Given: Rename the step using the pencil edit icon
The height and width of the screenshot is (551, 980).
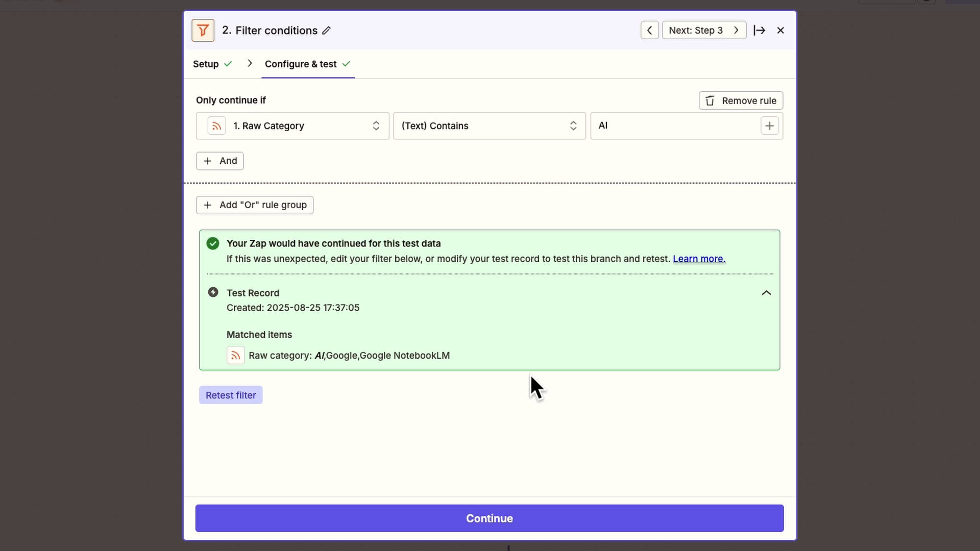Looking at the screenshot, I should (x=327, y=31).
